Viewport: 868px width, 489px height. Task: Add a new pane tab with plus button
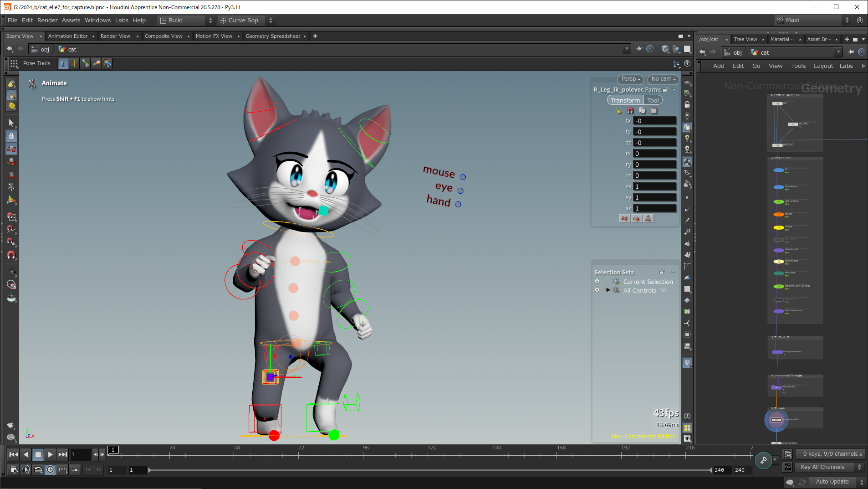pyautogui.click(x=315, y=36)
